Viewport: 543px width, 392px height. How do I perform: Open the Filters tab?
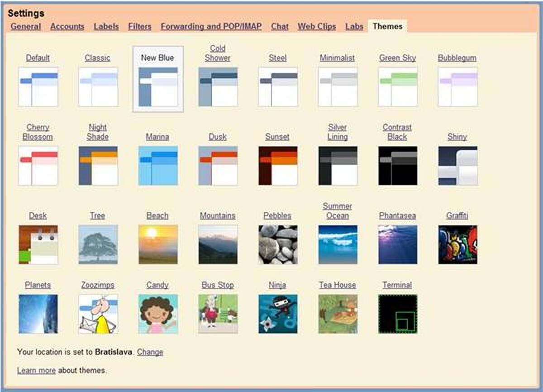140,26
